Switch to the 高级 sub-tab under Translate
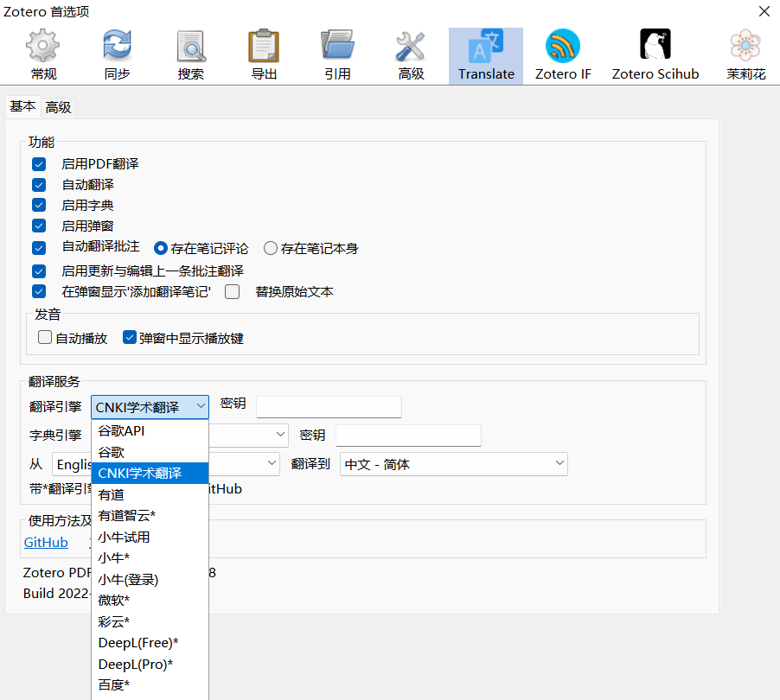Viewport: 780px width, 700px height. click(x=58, y=107)
